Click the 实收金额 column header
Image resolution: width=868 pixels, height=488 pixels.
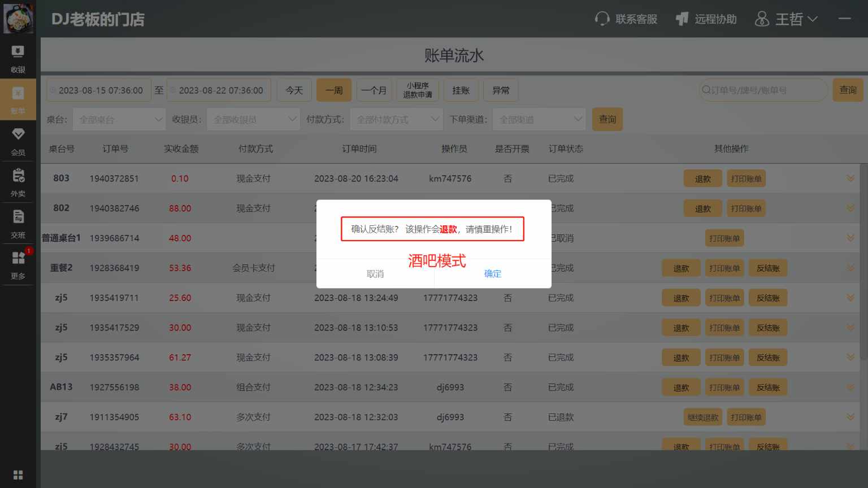coord(181,149)
